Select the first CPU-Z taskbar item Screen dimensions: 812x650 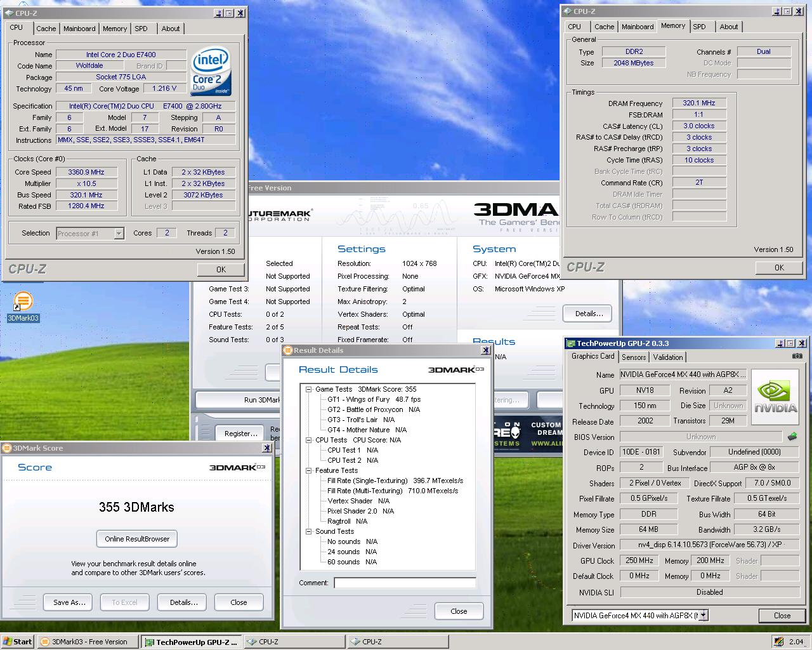click(295, 641)
